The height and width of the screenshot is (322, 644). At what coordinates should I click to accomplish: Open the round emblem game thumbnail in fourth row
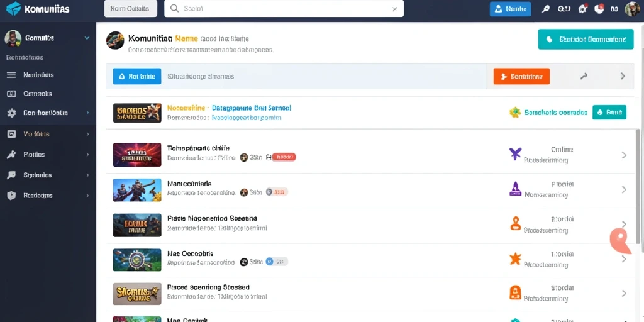click(x=137, y=260)
